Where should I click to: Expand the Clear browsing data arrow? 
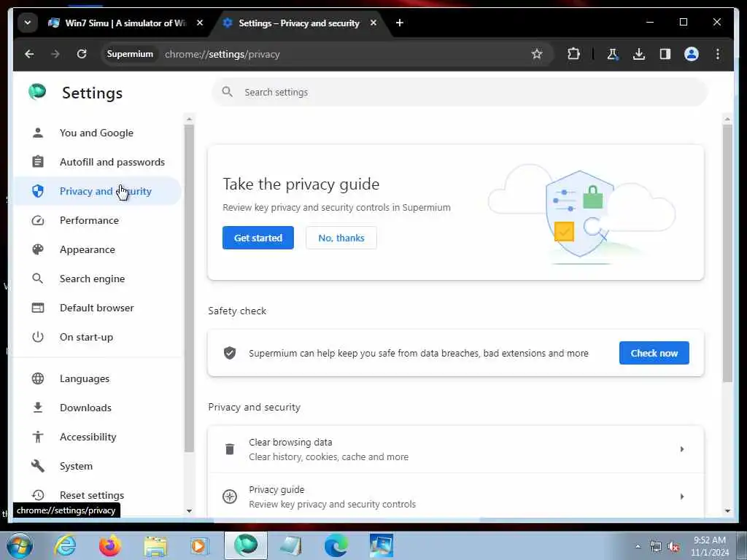click(x=682, y=449)
